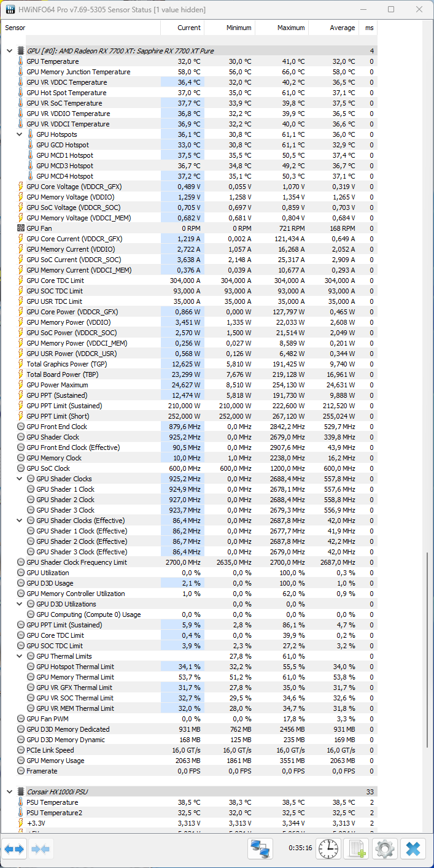The height and width of the screenshot is (868, 434).
Task: Collapse the GPU Thermal Limits subgroup
Action: tap(20, 656)
